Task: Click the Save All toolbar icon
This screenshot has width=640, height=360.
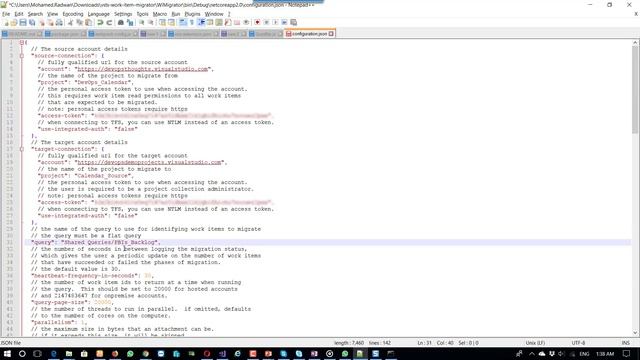Action: 32,22
